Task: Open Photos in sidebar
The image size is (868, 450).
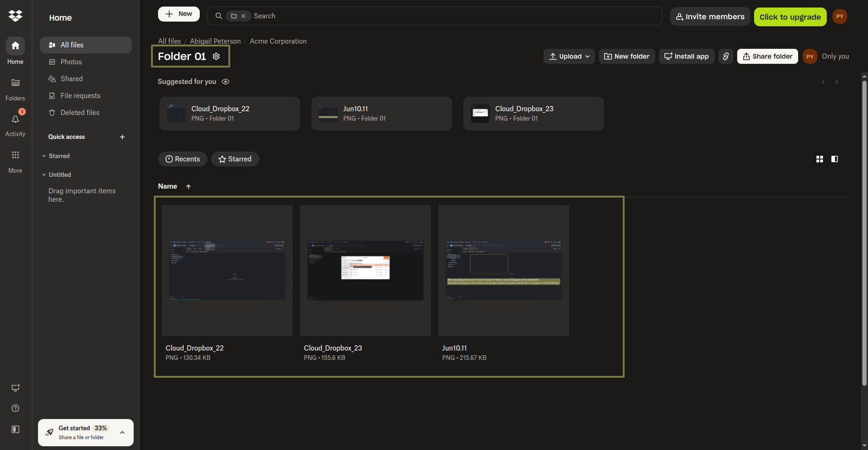Action: click(x=86, y=62)
